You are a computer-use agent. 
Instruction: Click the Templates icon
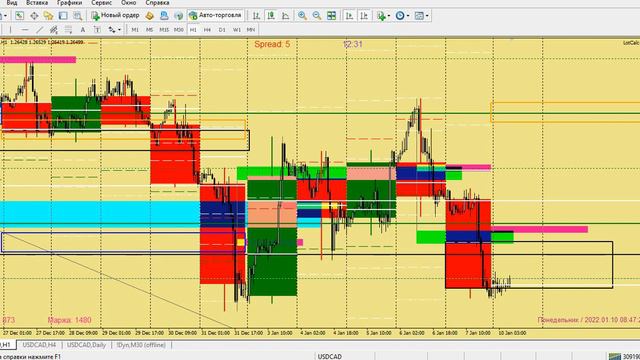[419, 16]
